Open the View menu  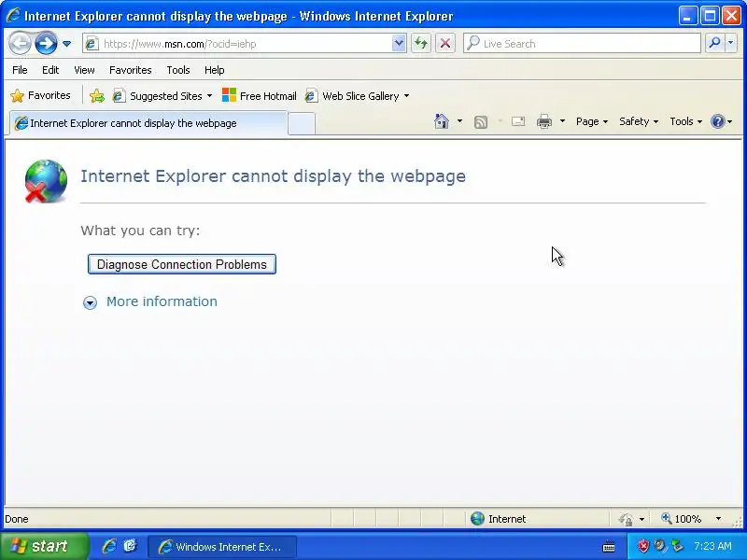84,70
